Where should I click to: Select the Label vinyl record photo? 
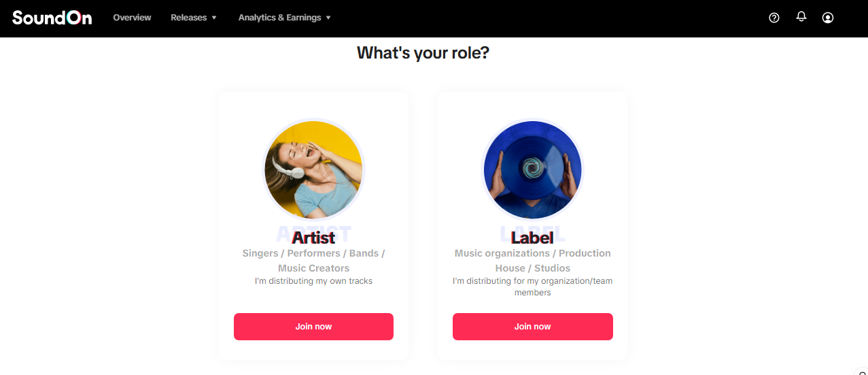pyautogui.click(x=533, y=169)
